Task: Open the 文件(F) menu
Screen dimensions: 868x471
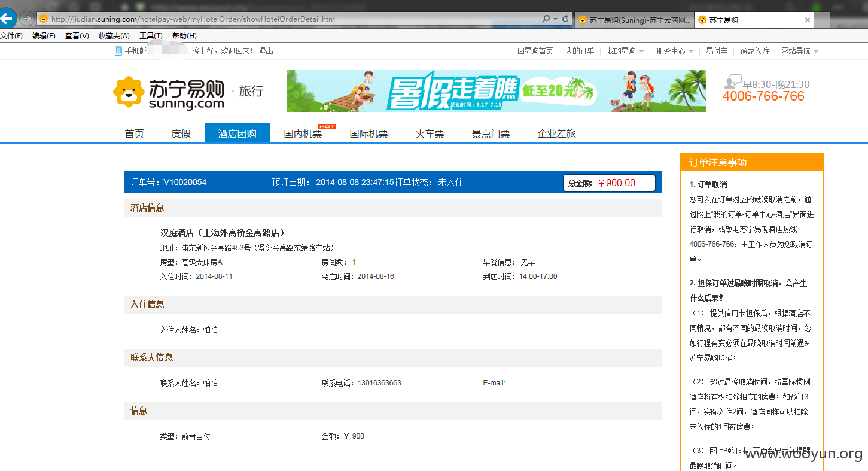Action: 11,36
